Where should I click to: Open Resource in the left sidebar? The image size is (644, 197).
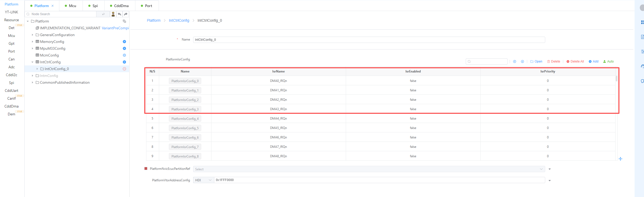tap(11, 20)
